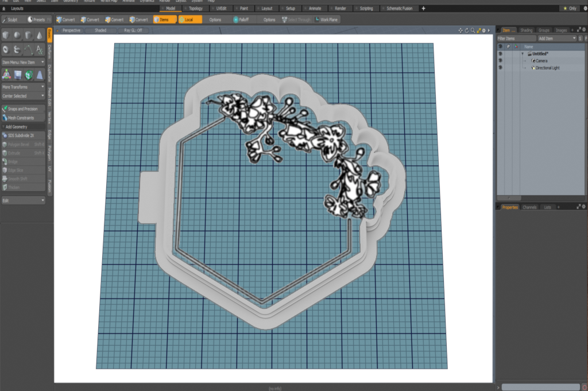
Task: Activate the text tool icon
Action: tap(39, 50)
